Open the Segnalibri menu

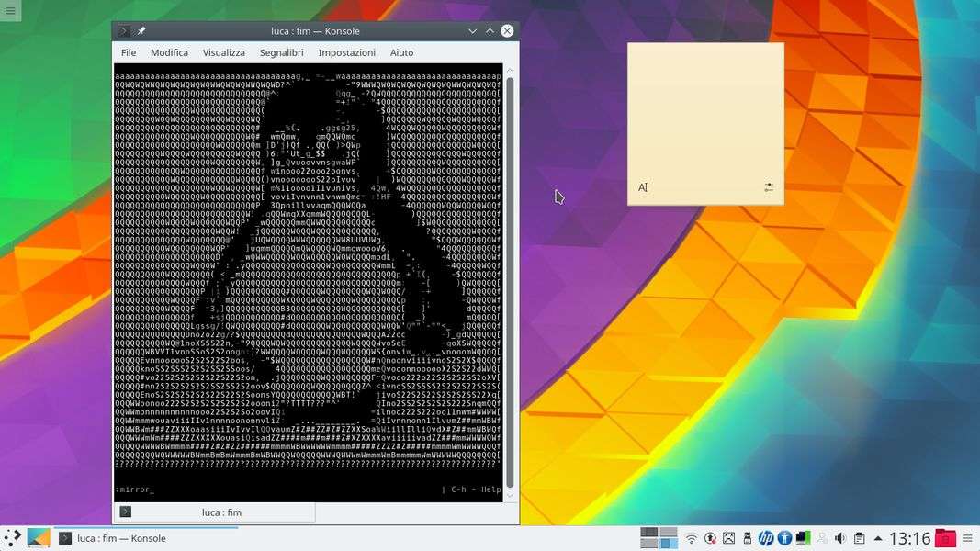click(281, 53)
